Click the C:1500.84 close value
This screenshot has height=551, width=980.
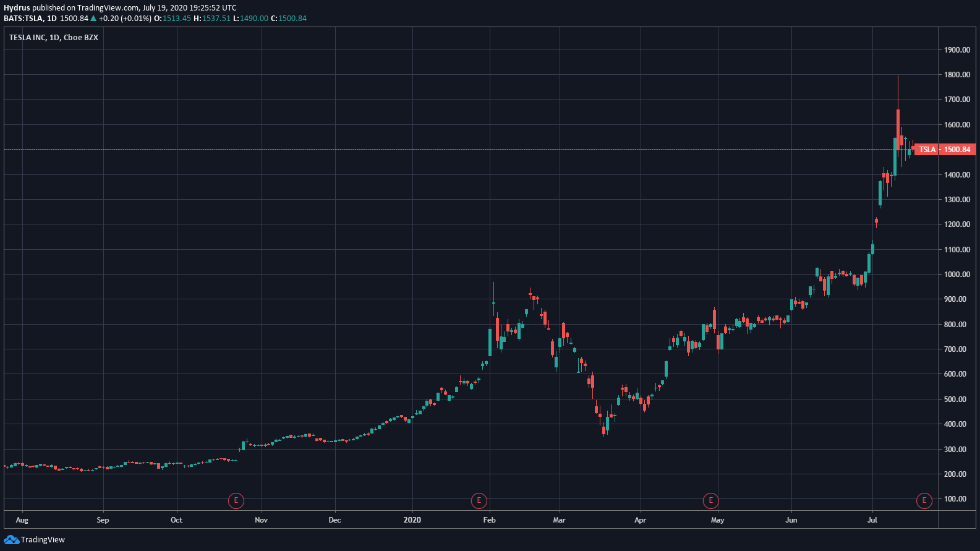point(289,19)
